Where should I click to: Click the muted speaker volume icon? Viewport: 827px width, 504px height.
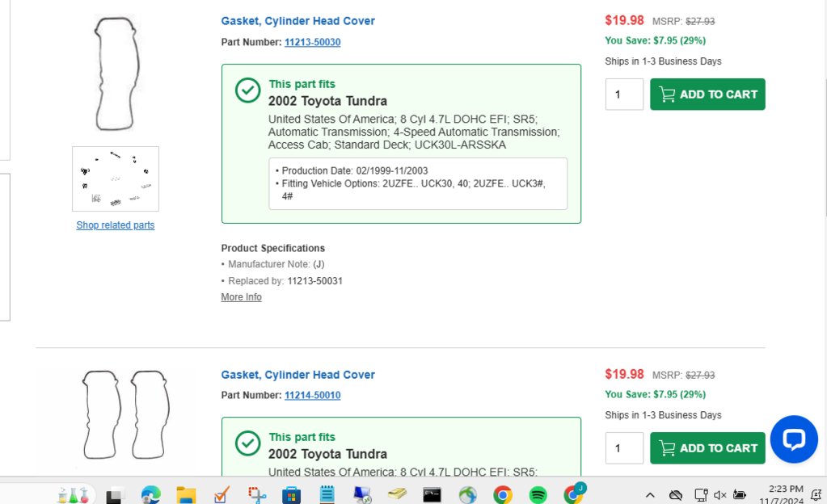pyautogui.click(x=720, y=494)
